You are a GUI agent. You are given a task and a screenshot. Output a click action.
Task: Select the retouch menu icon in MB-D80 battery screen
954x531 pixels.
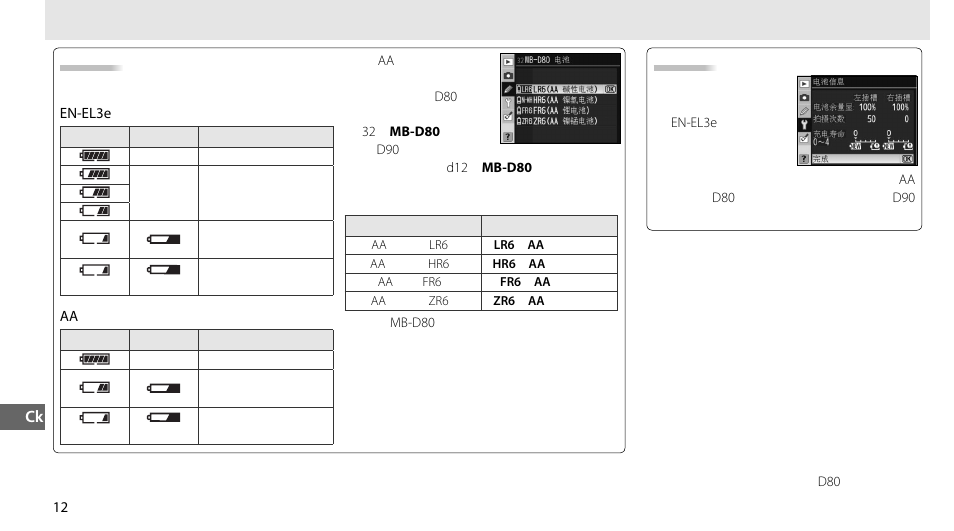(508, 116)
